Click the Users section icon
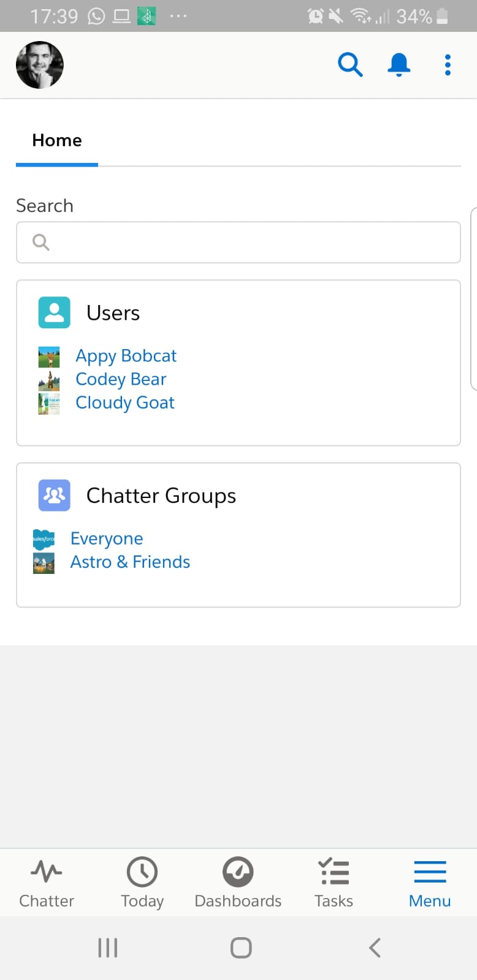This screenshot has width=477, height=980. click(x=54, y=312)
